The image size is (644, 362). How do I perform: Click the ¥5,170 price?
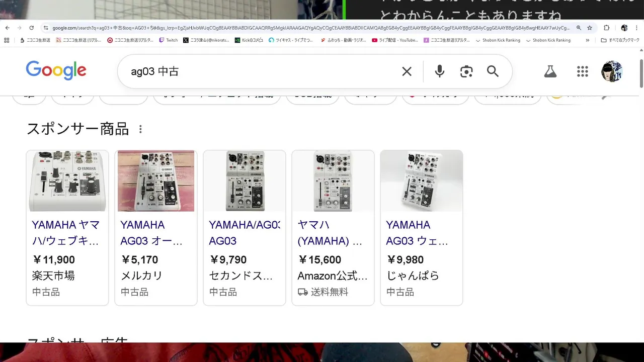[x=139, y=260]
